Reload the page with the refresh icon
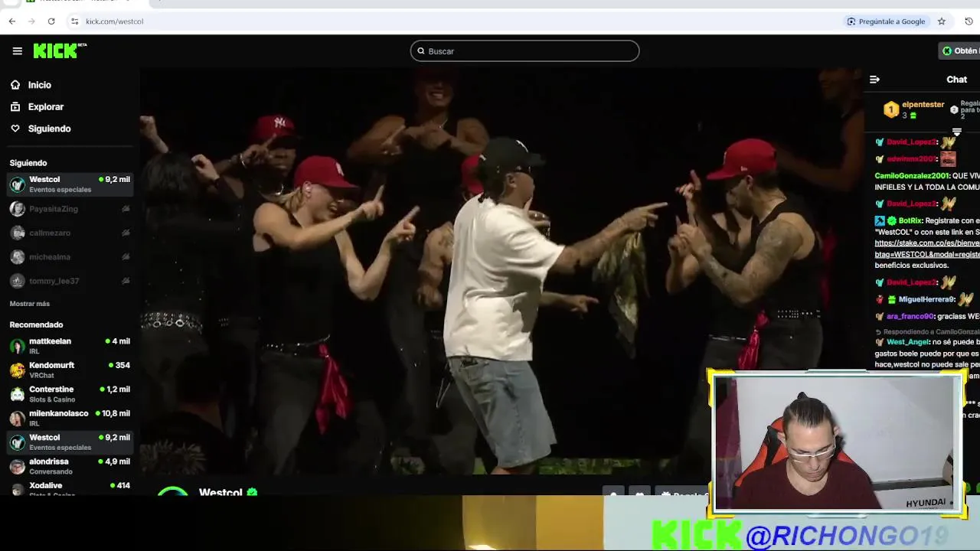 tap(51, 21)
